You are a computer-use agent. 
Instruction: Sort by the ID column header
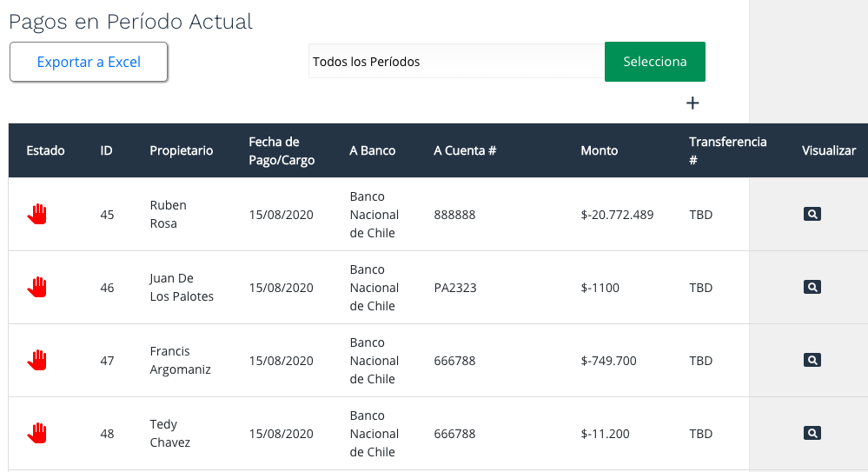(x=106, y=150)
